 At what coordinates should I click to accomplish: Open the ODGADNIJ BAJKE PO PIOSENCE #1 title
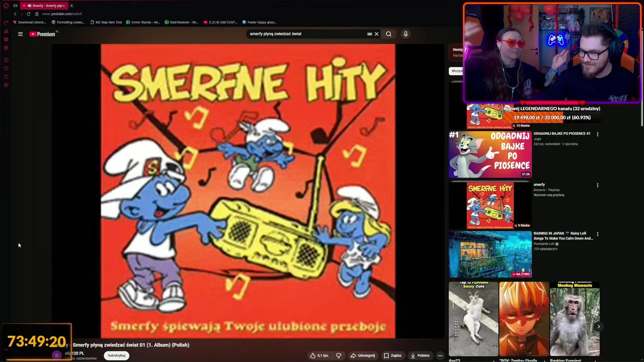562,134
